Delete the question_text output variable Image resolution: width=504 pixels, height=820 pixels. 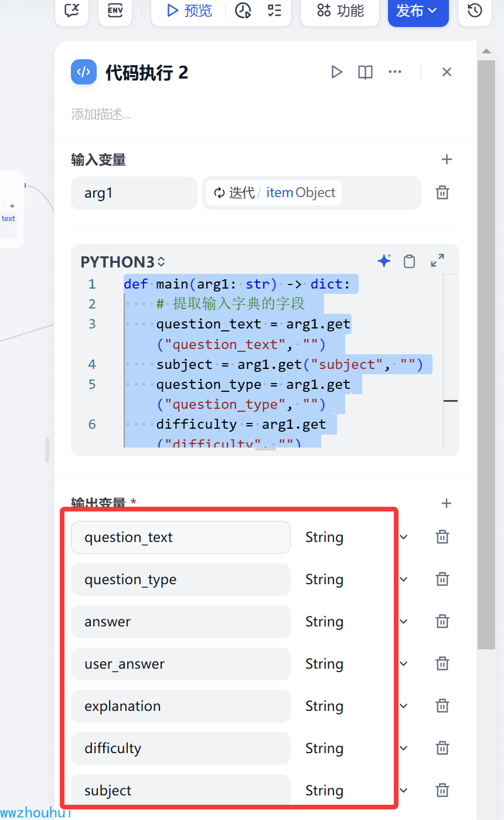click(442, 537)
